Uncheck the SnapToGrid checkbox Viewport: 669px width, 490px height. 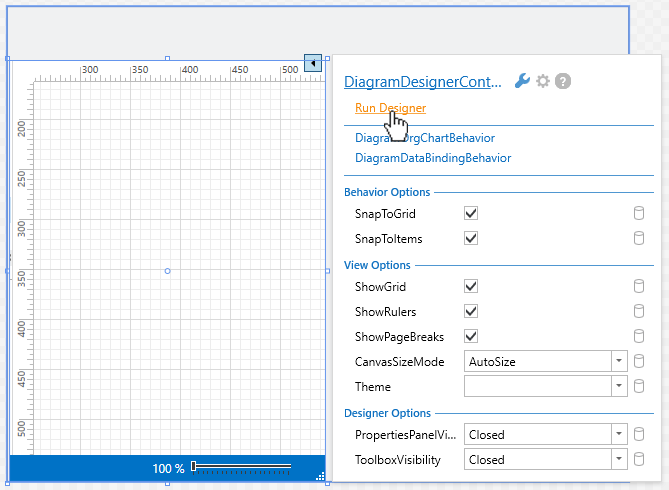(x=472, y=214)
